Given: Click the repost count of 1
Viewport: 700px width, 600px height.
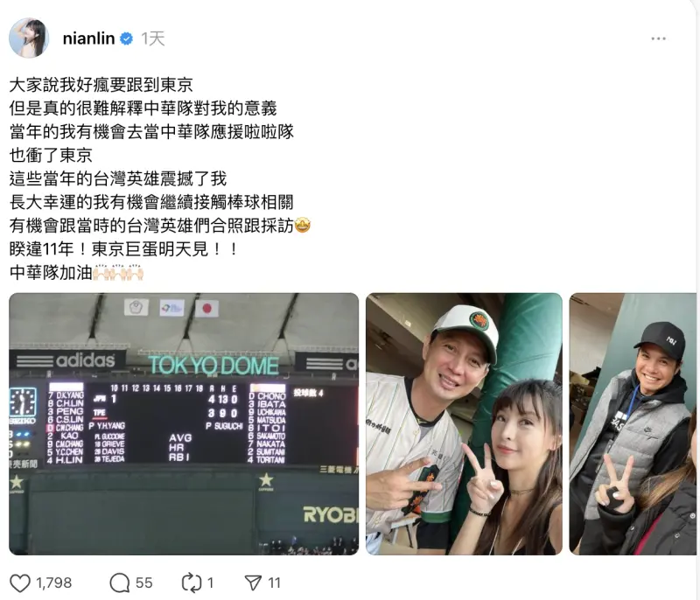Looking at the screenshot, I should click(x=210, y=583).
